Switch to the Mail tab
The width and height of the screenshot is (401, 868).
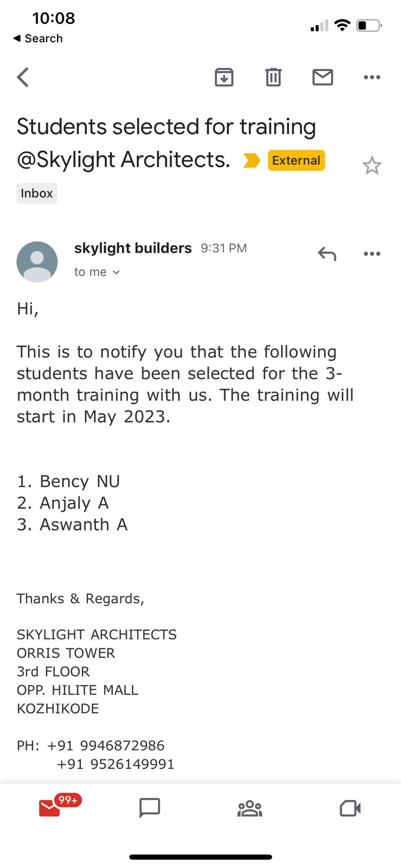click(50, 808)
